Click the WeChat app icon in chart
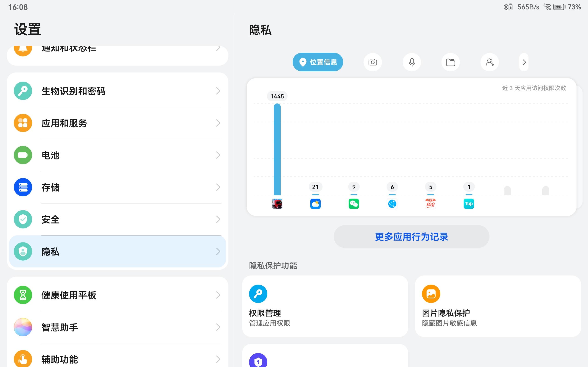Screen dimensions: 588x367 pyautogui.click(x=354, y=204)
